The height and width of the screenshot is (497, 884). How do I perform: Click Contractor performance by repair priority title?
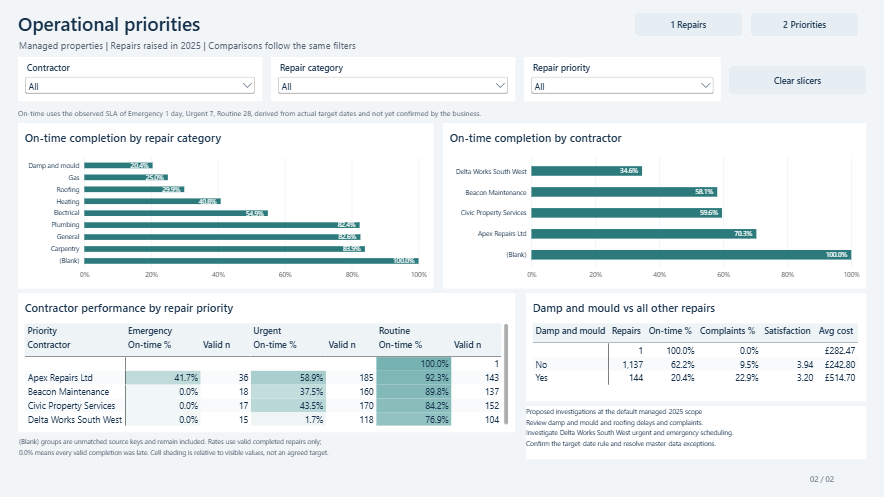(x=129, y=308)
